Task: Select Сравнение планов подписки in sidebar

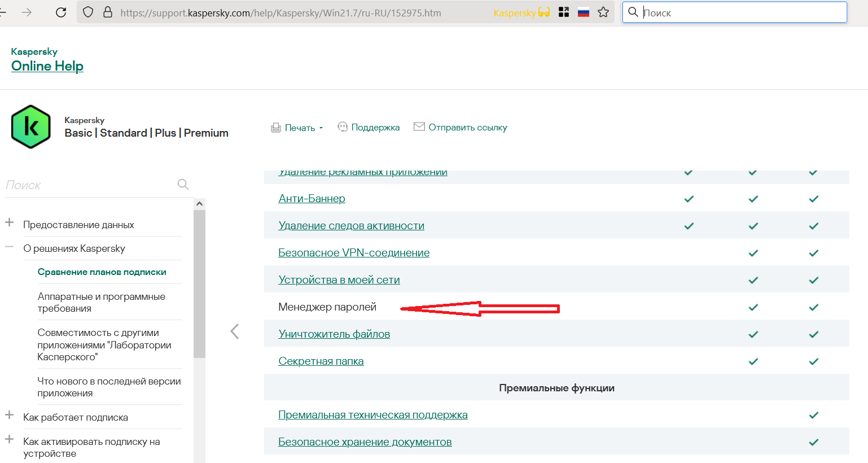Action: 102,272
